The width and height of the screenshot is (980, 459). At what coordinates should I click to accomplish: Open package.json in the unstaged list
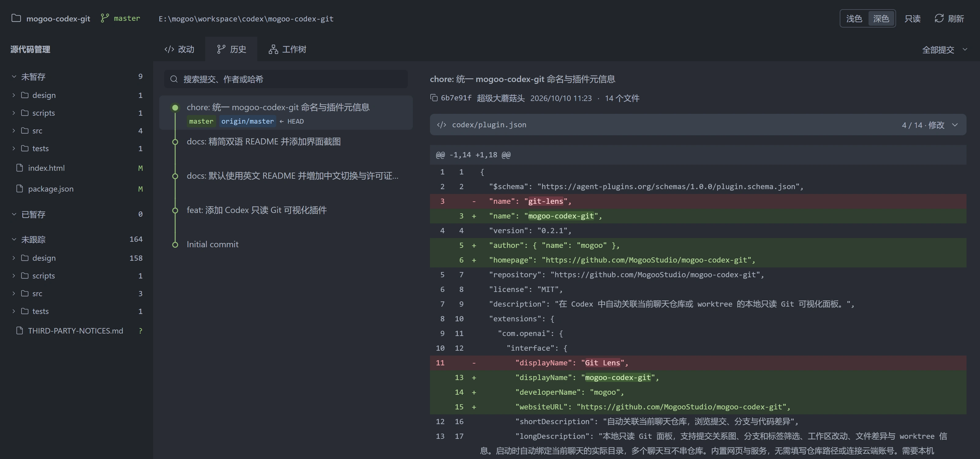click(77, 188)
